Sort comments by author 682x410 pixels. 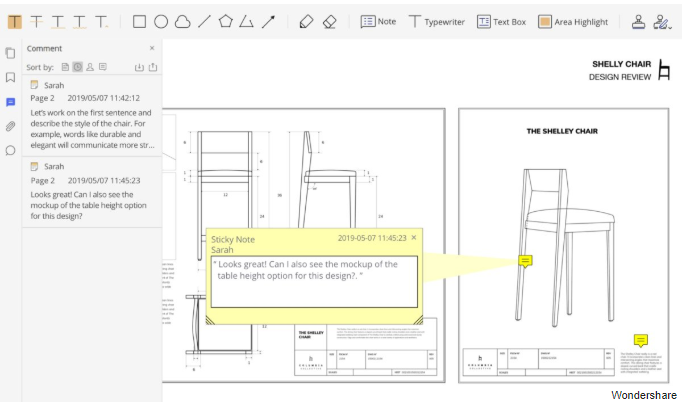pyautogui.click(x=90, y=67)
